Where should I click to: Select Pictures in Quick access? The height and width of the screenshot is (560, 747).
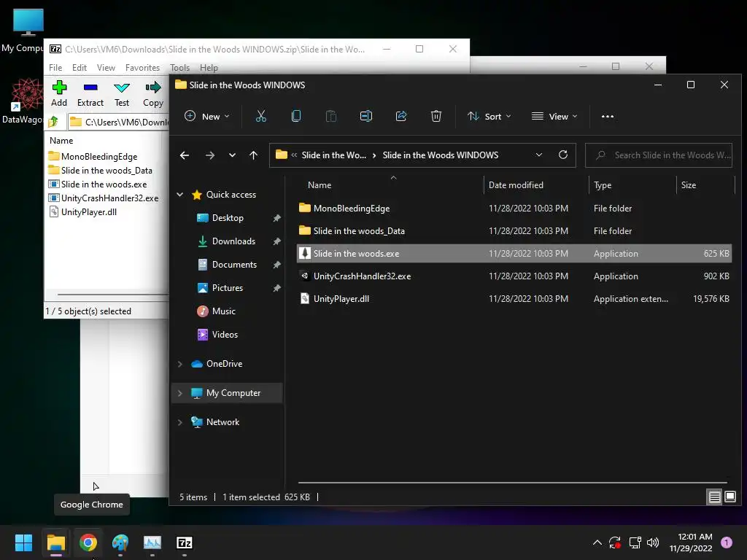[228, 287]
